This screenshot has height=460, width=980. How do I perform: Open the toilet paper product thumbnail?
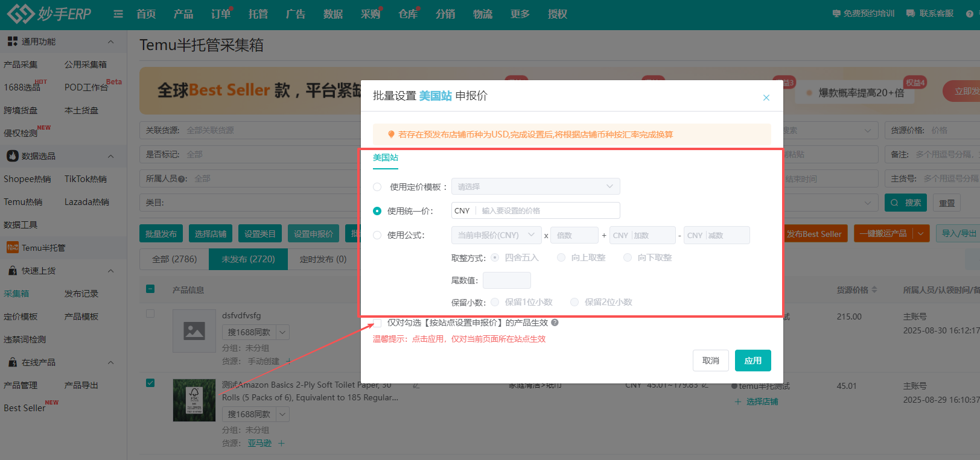[x=194, y=400]
